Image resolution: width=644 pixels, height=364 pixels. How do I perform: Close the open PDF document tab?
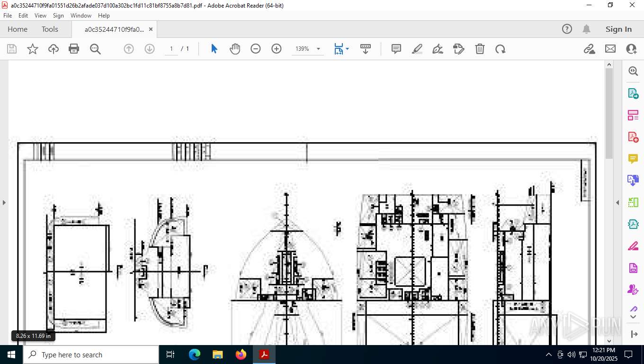pyautogui.click(x=151, y=29)
